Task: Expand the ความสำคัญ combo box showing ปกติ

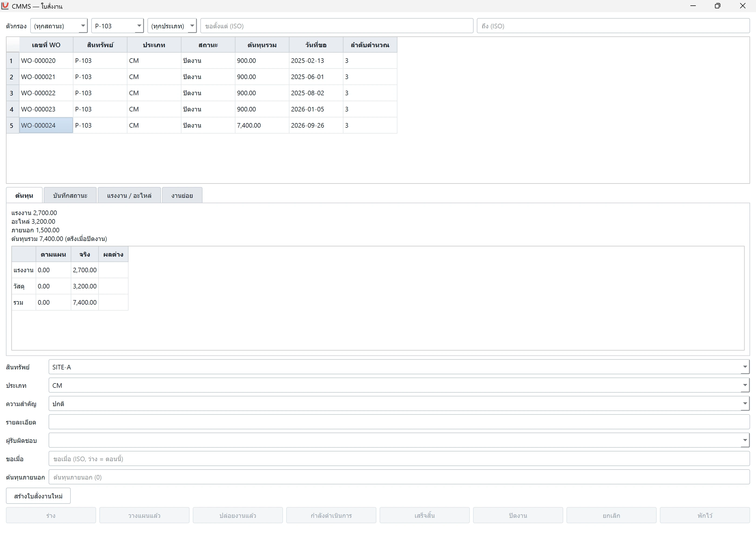Action: click(x=399, y=404)
